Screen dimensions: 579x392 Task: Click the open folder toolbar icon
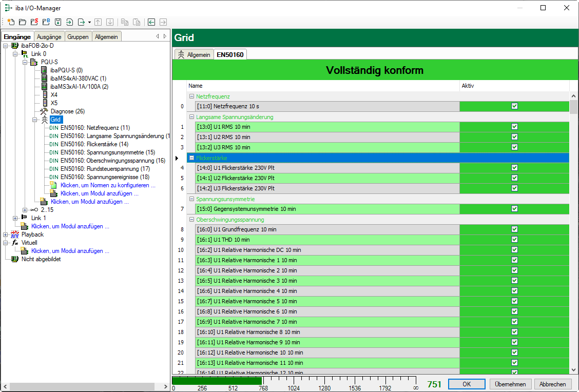(x=22, y=22)
